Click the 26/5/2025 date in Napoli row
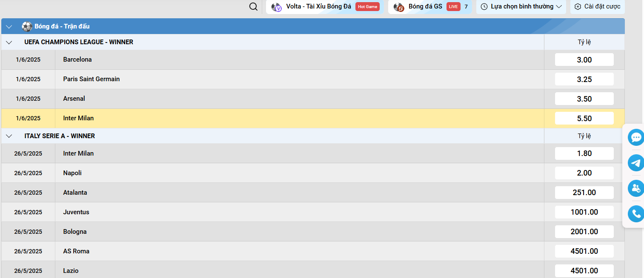Viewport: 644px width, 278px height. click(28, 173)
